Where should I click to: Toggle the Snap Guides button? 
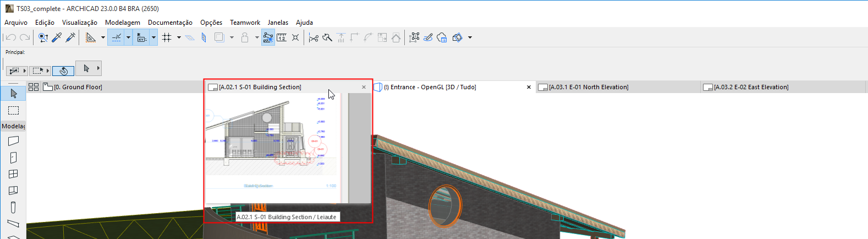(x=117, y=37)
